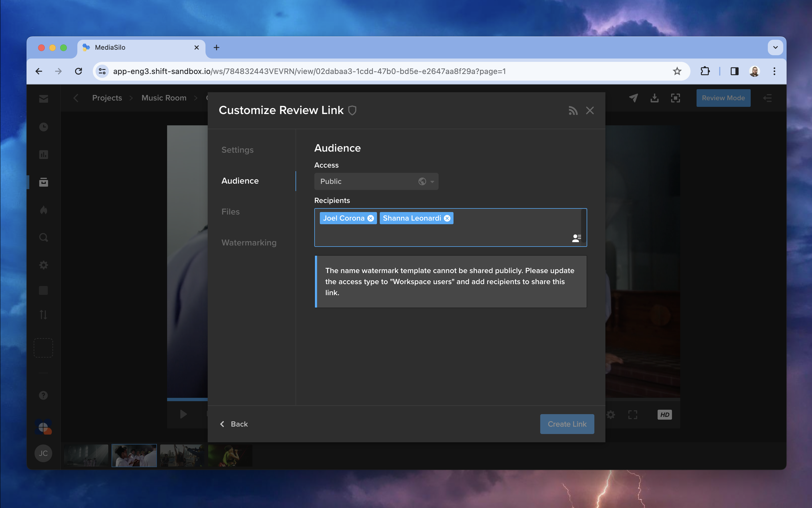812x508 pixels.
Task: Select the green-lit singer thumbnail
Action: tap(230, 456)
